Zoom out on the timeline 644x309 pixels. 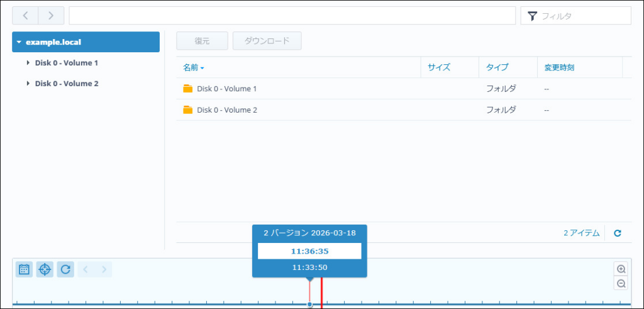click(x=621, y=284)
